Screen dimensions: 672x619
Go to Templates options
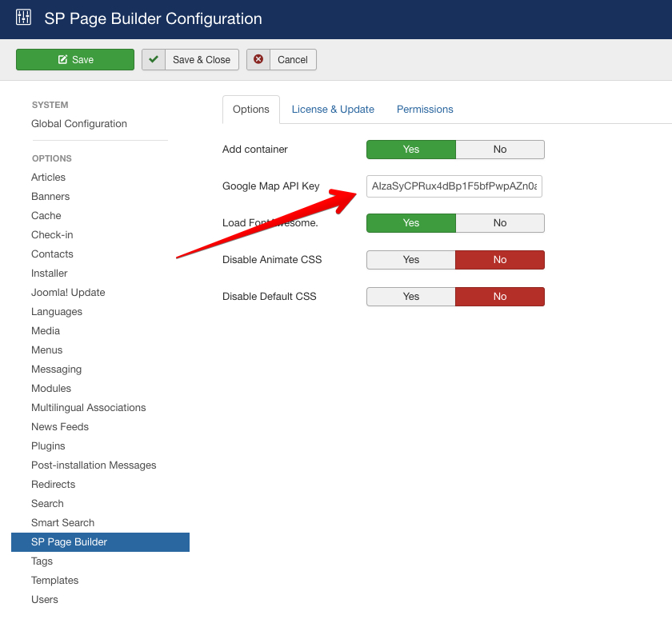(55, 581)
